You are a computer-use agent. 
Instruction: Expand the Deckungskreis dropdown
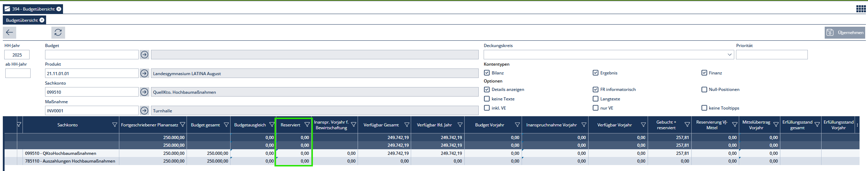[x=729, y=55]
